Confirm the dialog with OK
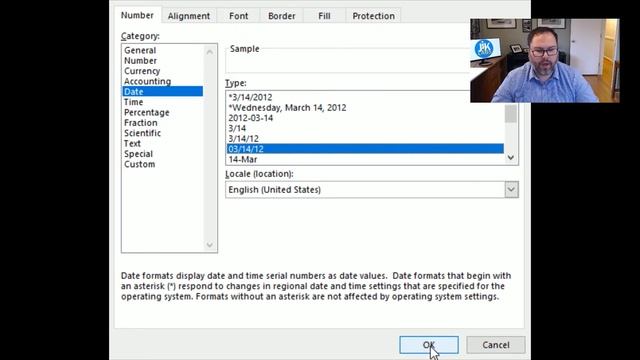640x360 pixels. pos(429,345)
